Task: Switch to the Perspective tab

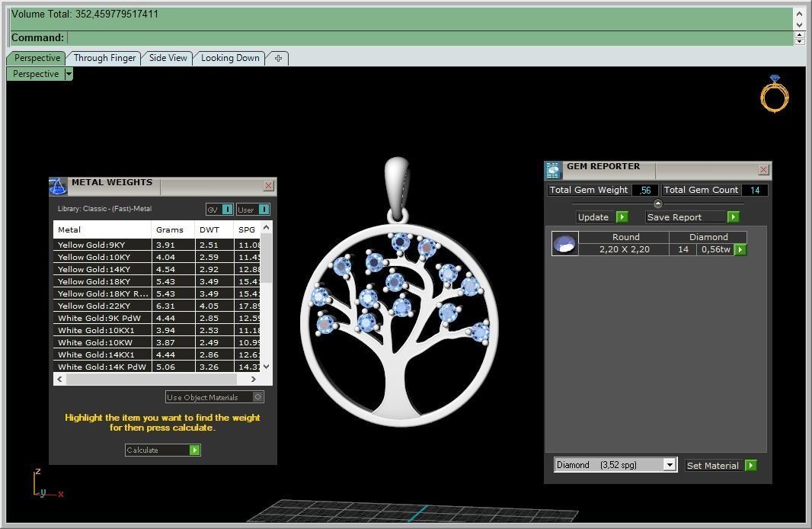Action: tap(37, 58)
